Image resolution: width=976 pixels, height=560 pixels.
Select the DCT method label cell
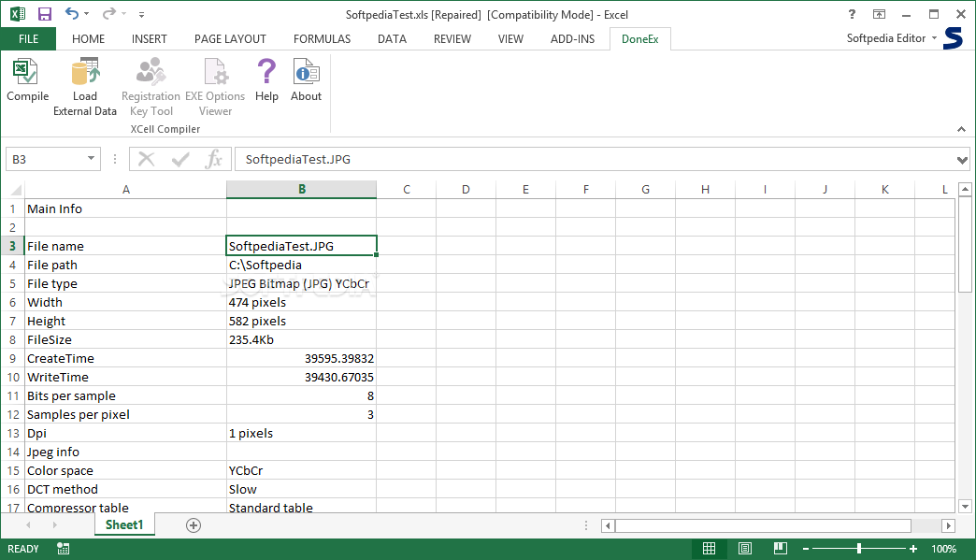[125, 489]
